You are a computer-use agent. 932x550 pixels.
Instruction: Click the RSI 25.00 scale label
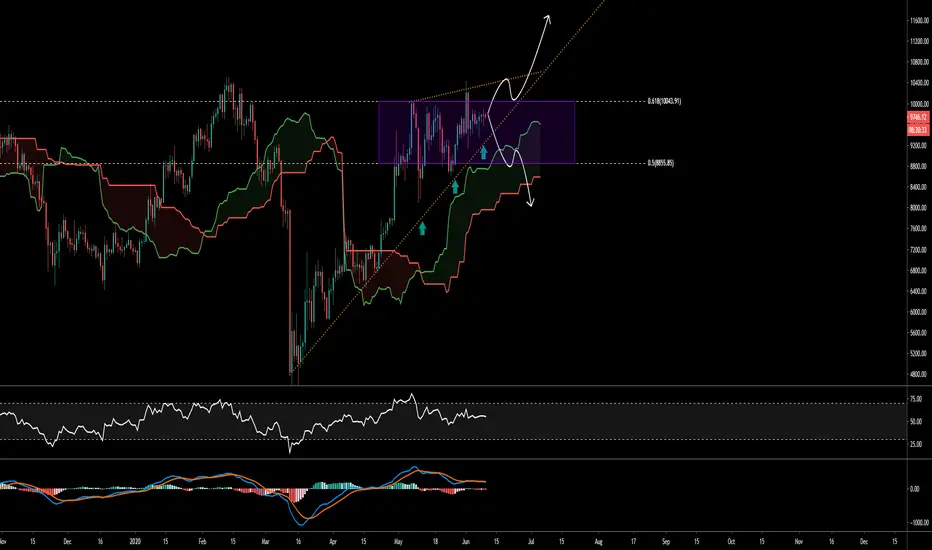(x=916, y=444)
